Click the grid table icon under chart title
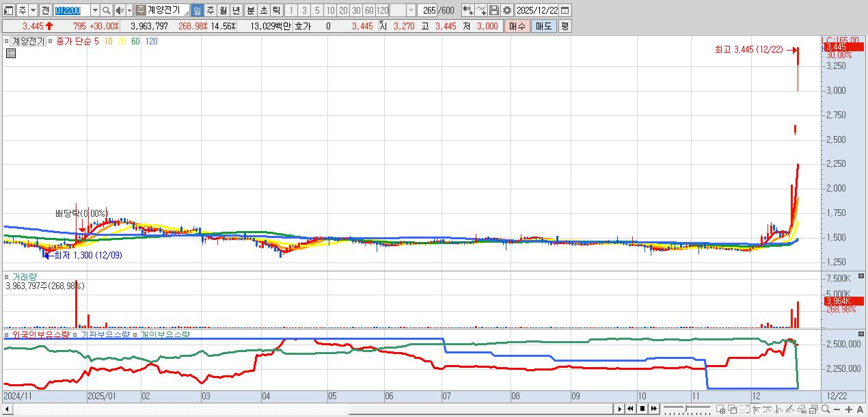Image resolution: width=868 pixels, height=417 pixels. point(11,53)
